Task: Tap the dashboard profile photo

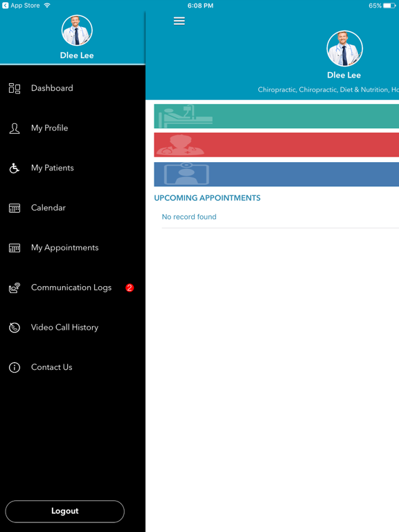Action: click(344, 48)
